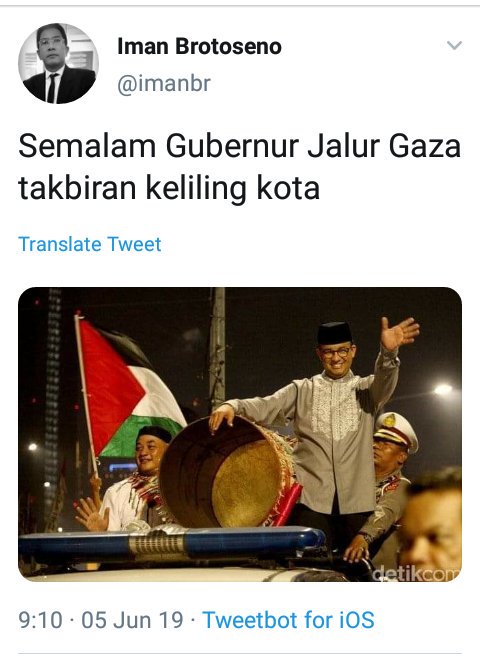The height and width of the screenshot is (657, 480).
Task: Open the Iman Brotoseno display name
Action: [x=199, y=46]
